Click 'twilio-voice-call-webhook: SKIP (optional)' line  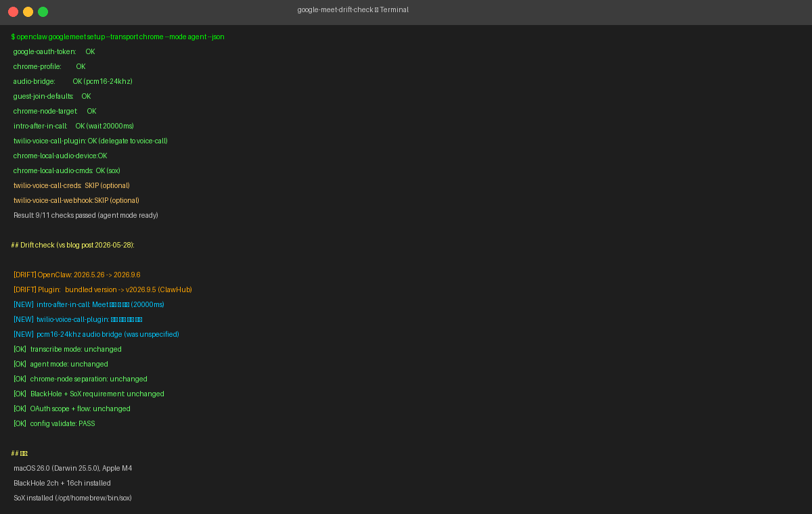pyautogui.click(x=76, y=200)
